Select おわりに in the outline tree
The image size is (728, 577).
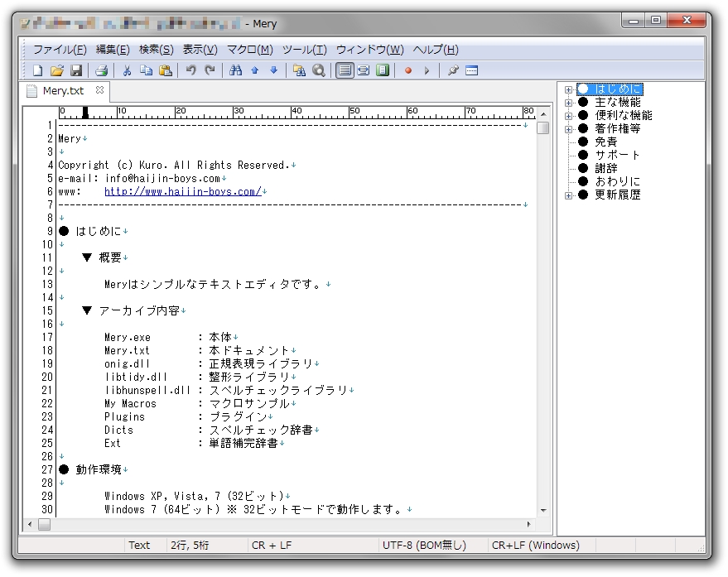(x=618, y=181)
